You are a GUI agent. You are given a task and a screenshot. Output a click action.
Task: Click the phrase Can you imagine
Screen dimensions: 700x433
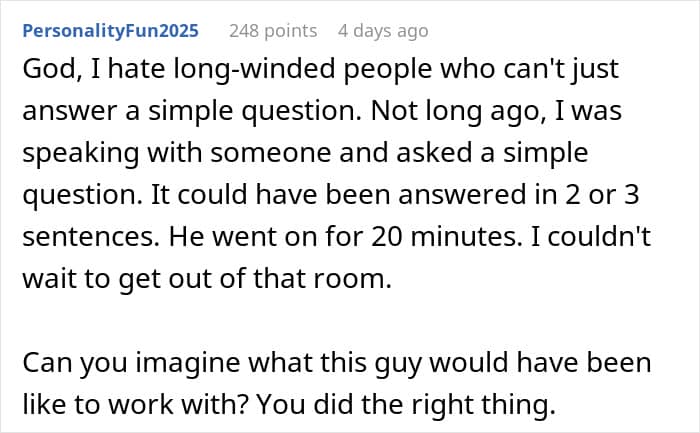point(132,363)
